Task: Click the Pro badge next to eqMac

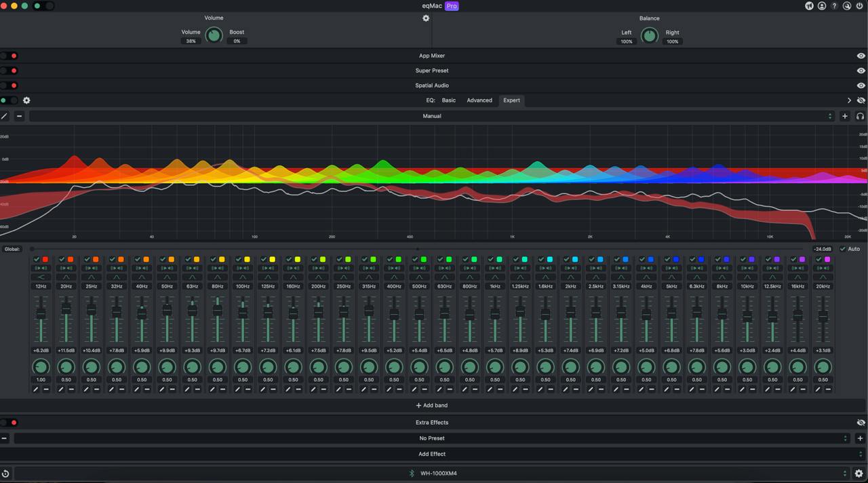Action: click(452, 6)
